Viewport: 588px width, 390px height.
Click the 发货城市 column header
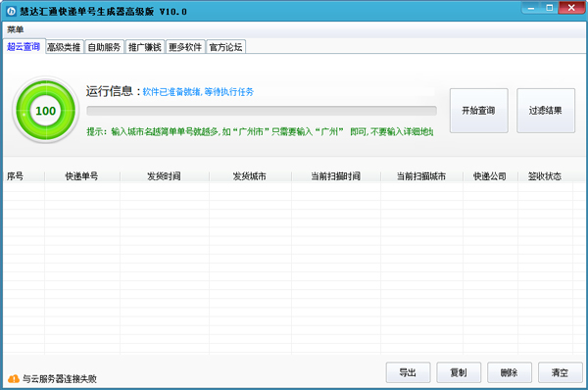point(250,176)
